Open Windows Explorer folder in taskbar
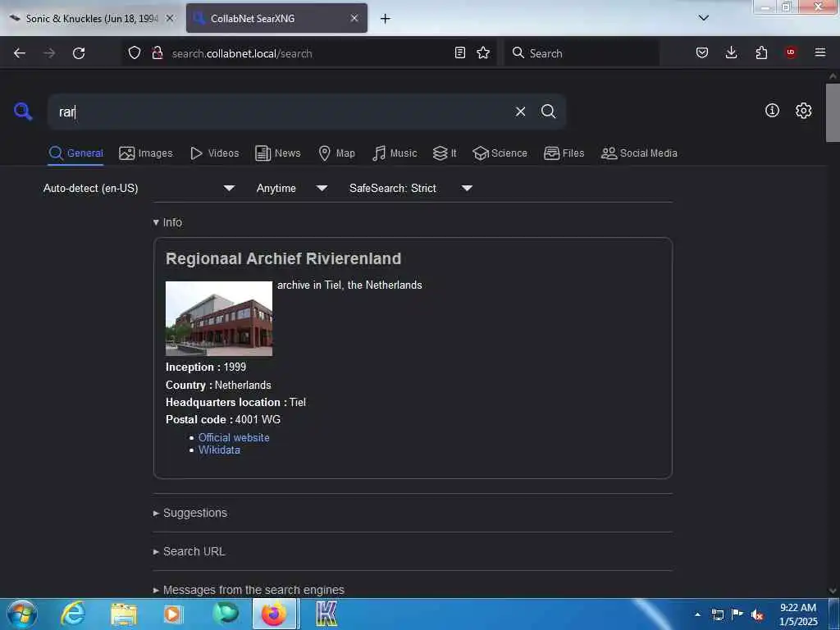The height and width of the screenshot is (630, 840). pyautogui.click(x=124, y=614)
